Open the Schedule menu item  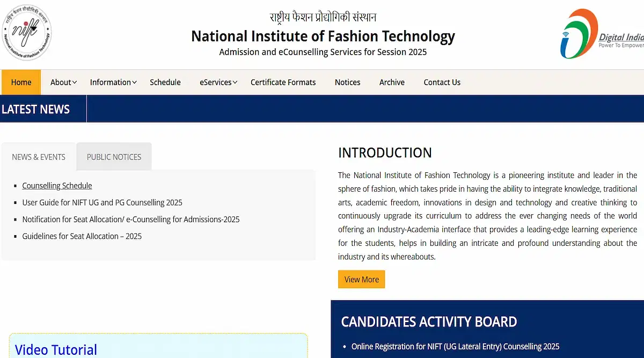(x=165, y=82)
